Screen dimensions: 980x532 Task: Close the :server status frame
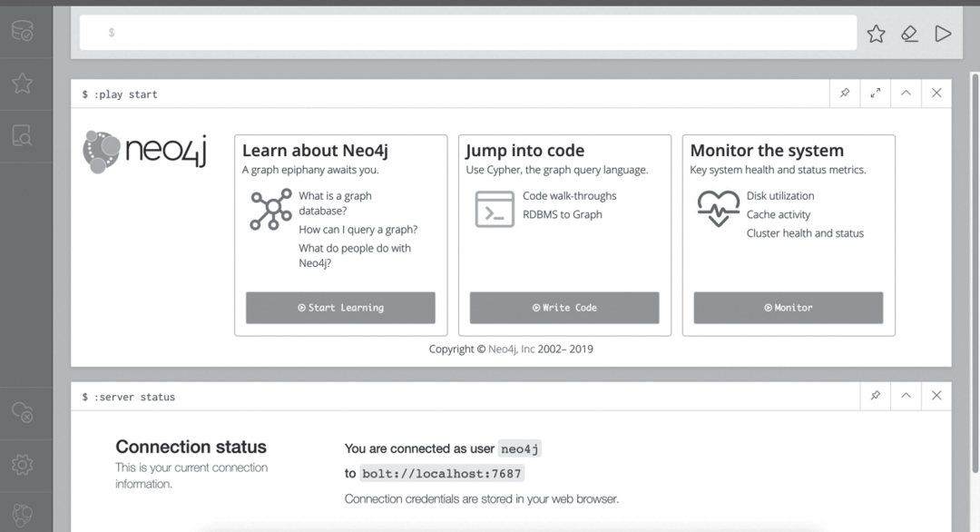click(936, 396)
